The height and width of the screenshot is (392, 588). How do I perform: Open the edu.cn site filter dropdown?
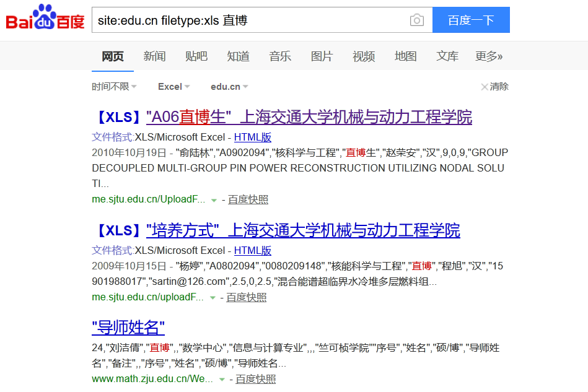point(229,87)
